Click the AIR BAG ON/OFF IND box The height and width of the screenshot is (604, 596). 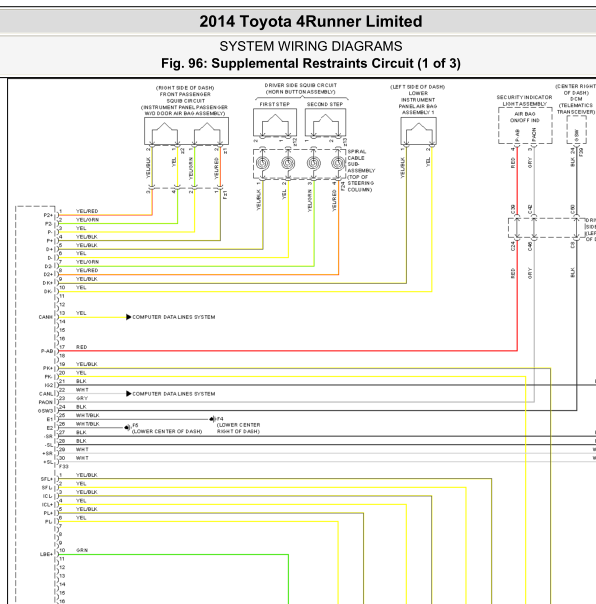coord(525,126)
